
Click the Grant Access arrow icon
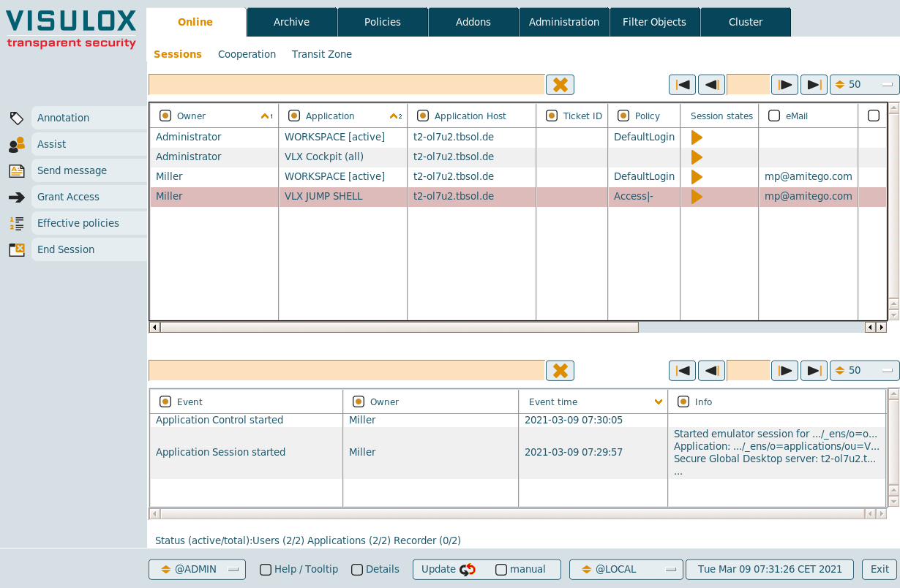click(16, 197)
